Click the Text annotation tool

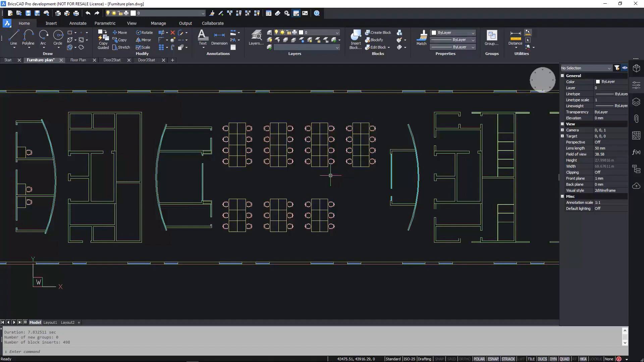203,38
